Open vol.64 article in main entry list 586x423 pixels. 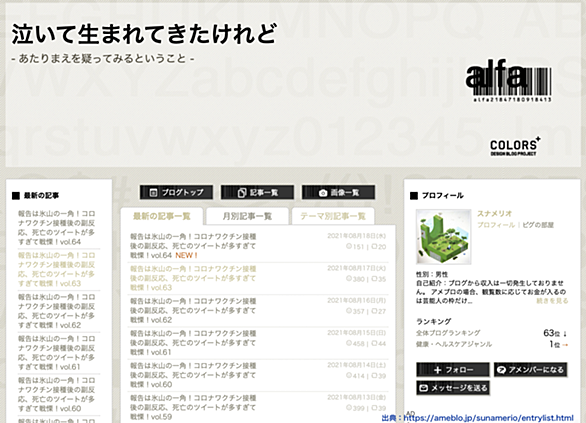193,246
